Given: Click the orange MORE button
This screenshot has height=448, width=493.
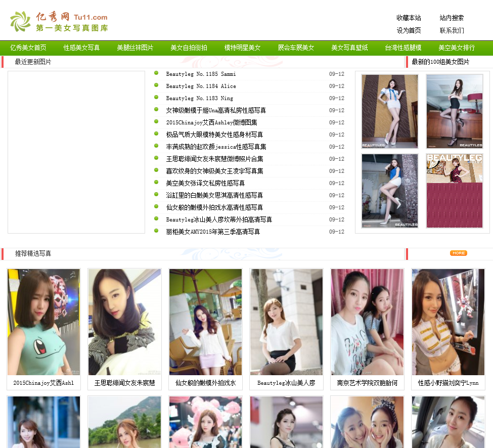Looking at the screenshot, I should pos(459,253).
